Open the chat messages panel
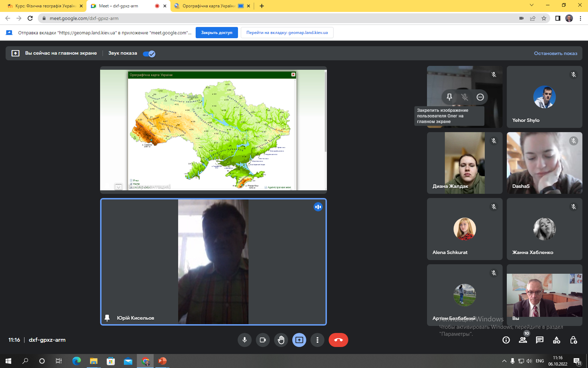The height and width of the screenshot is (368, 588). coord(540,340)
